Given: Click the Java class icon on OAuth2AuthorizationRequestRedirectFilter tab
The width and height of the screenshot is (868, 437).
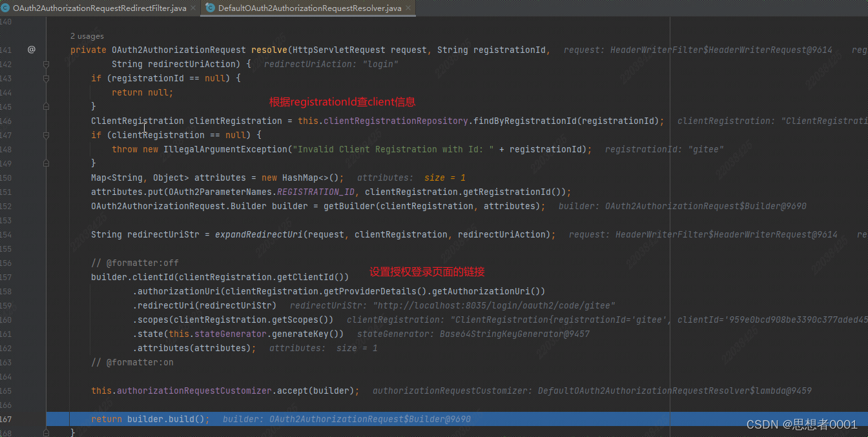Looking at the screenshot, I should pos(6,8).
